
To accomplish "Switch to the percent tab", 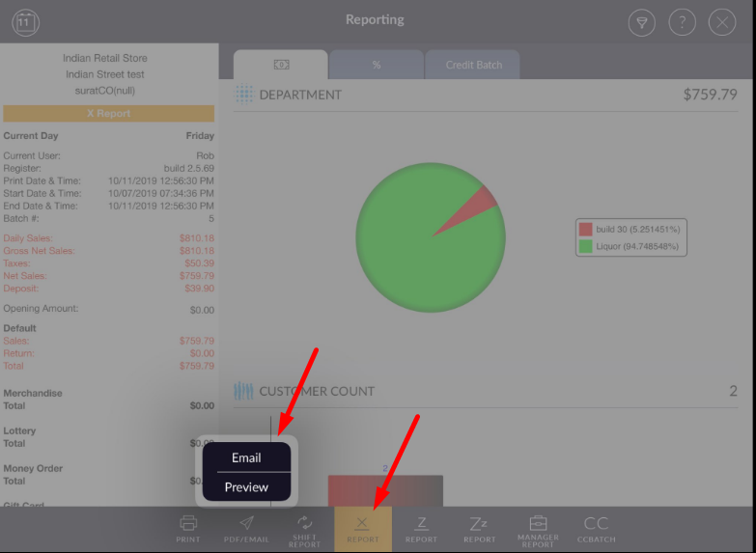I will pos(376,65).
